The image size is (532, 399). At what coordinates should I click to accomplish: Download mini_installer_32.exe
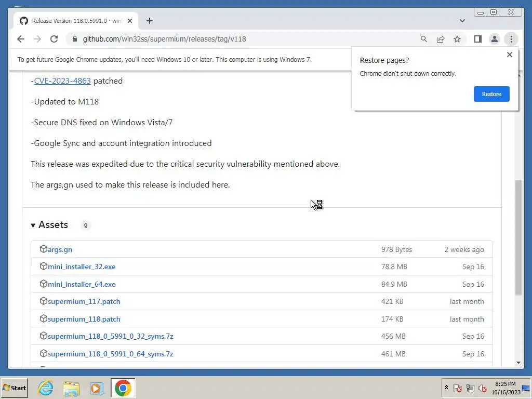pyautogui.click(x=82, y=267)
